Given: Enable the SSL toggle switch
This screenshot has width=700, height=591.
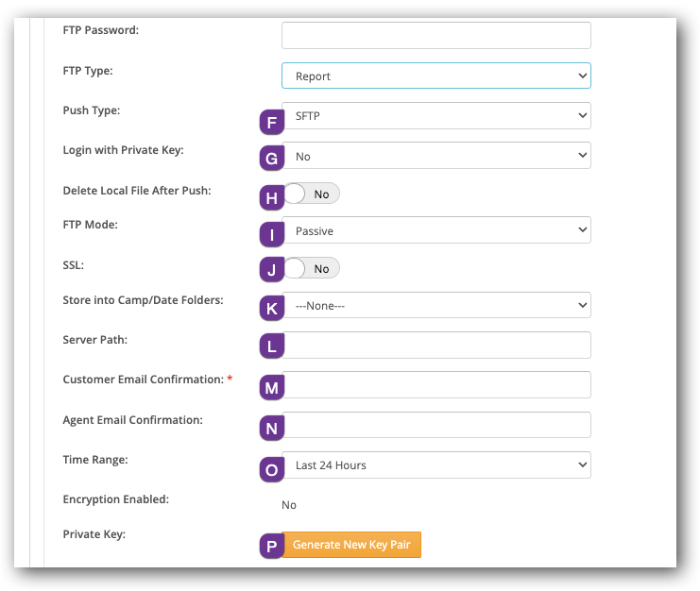Looking at the screenshot, I should (312, 269).
